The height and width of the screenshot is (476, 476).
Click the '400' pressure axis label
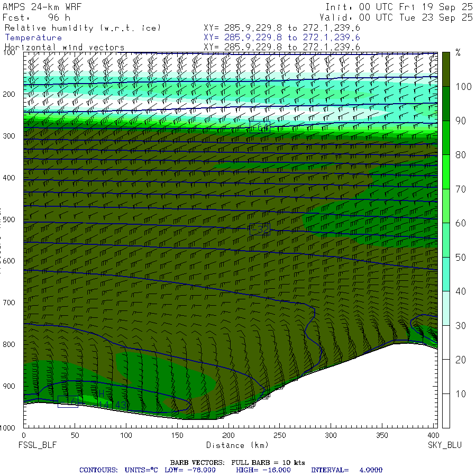coord(9,178)
